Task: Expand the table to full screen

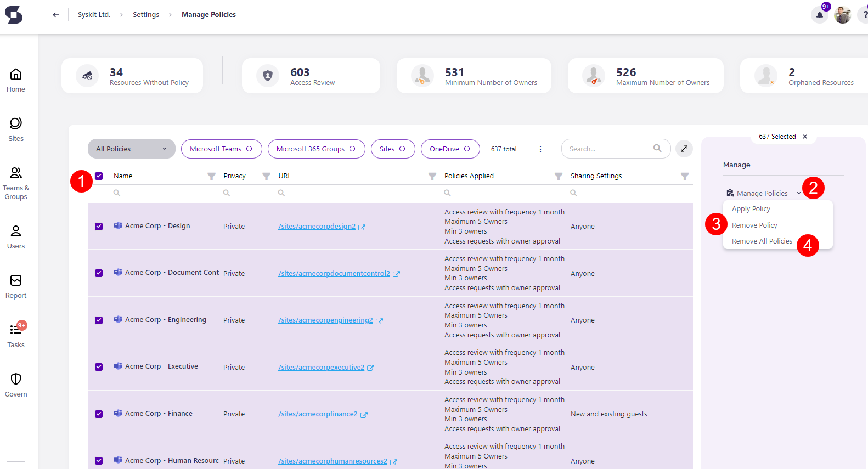Action: pyautogui.click(x=684, y=149)
